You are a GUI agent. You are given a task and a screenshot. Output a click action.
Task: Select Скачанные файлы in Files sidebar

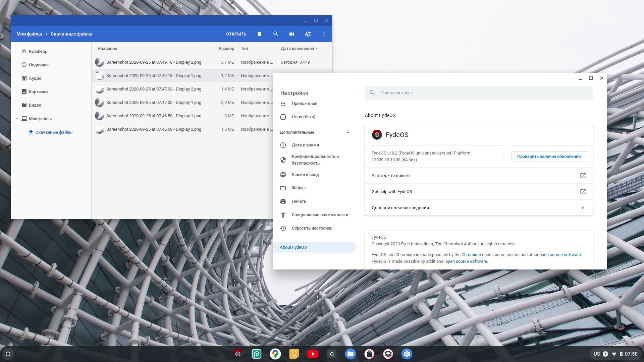point(51,132)
